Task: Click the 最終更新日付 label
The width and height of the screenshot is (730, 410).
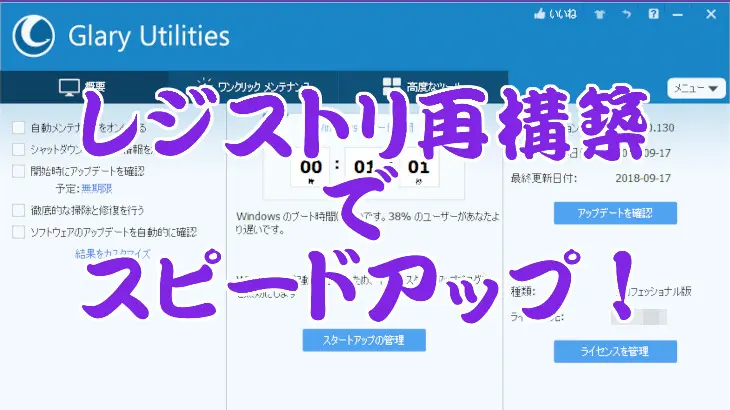Action: coord(543,178)
